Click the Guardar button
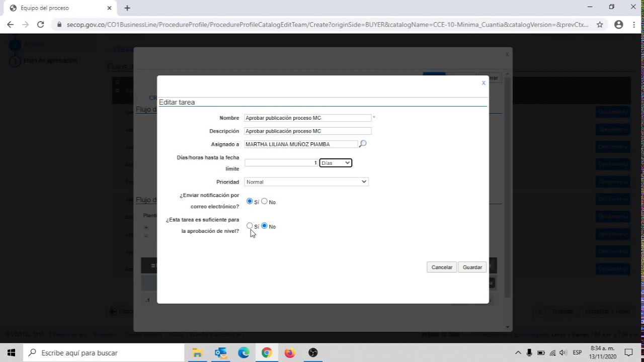Screen dimensions: 644x362 pos(472,267)
